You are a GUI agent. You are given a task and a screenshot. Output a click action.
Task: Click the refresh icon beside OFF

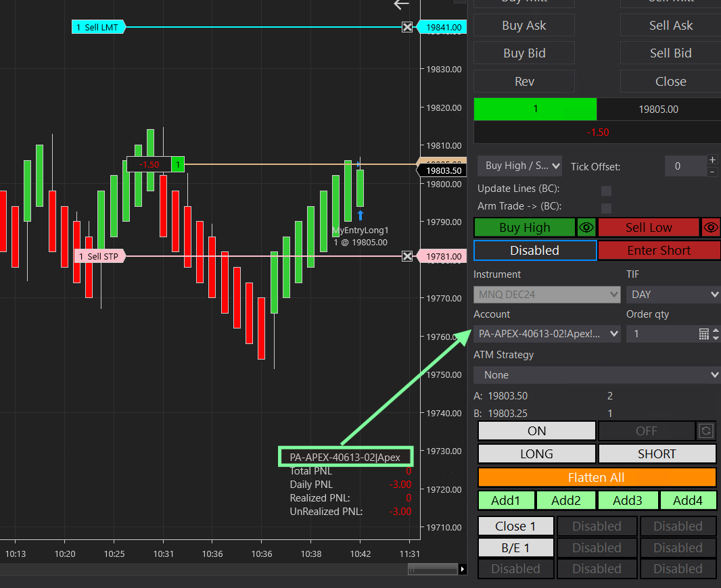(706, 431)
